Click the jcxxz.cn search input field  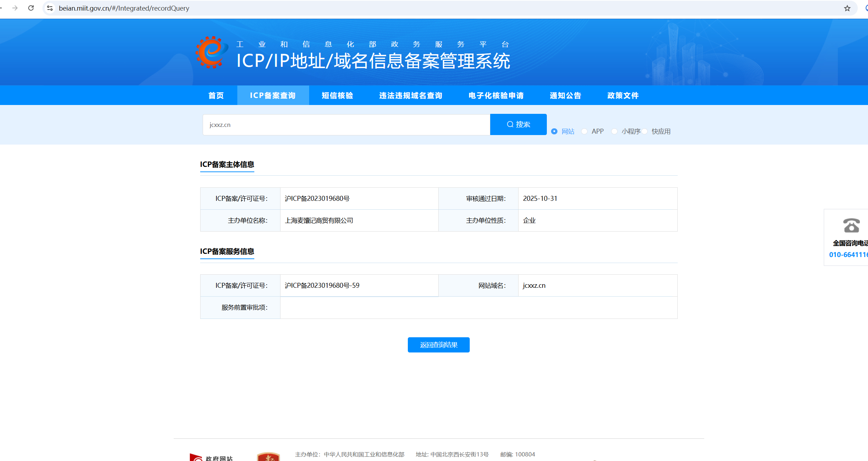[x=346, y=125]
